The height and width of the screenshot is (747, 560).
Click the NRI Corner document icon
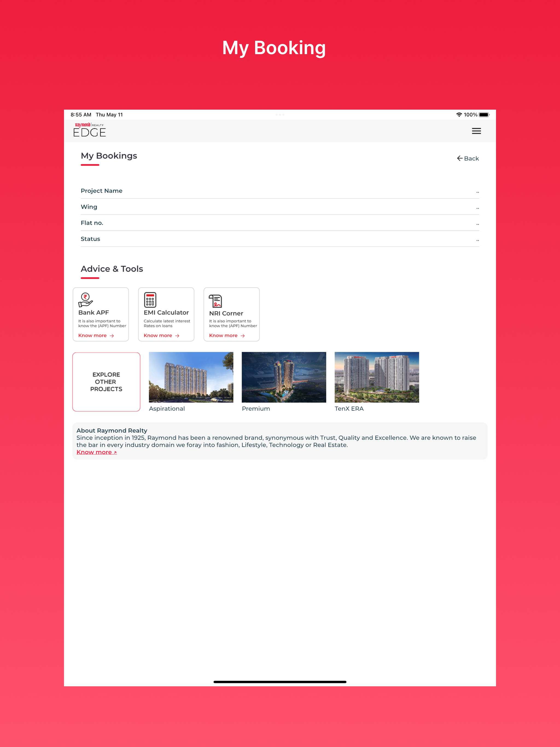point(215,301)
